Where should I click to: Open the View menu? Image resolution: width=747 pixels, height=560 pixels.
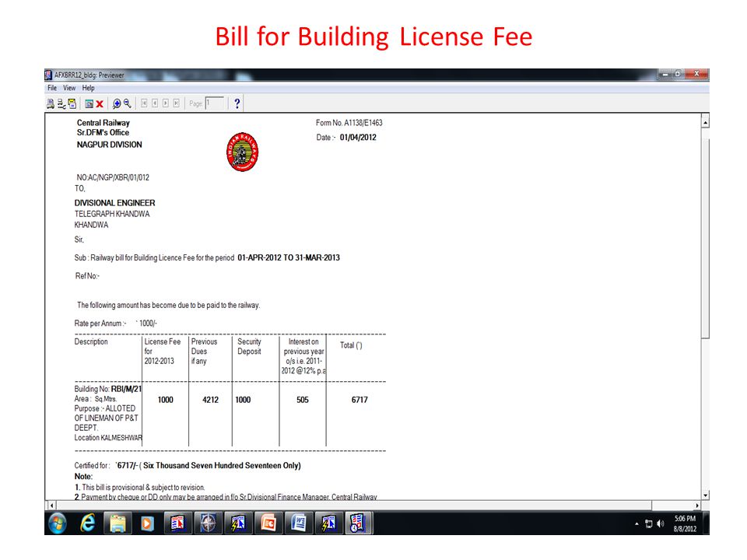[69, 88]
